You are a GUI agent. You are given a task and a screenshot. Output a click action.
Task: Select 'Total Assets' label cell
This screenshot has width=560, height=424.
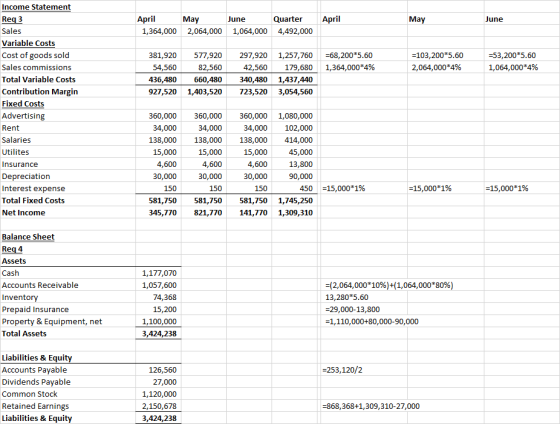(24, 334)
